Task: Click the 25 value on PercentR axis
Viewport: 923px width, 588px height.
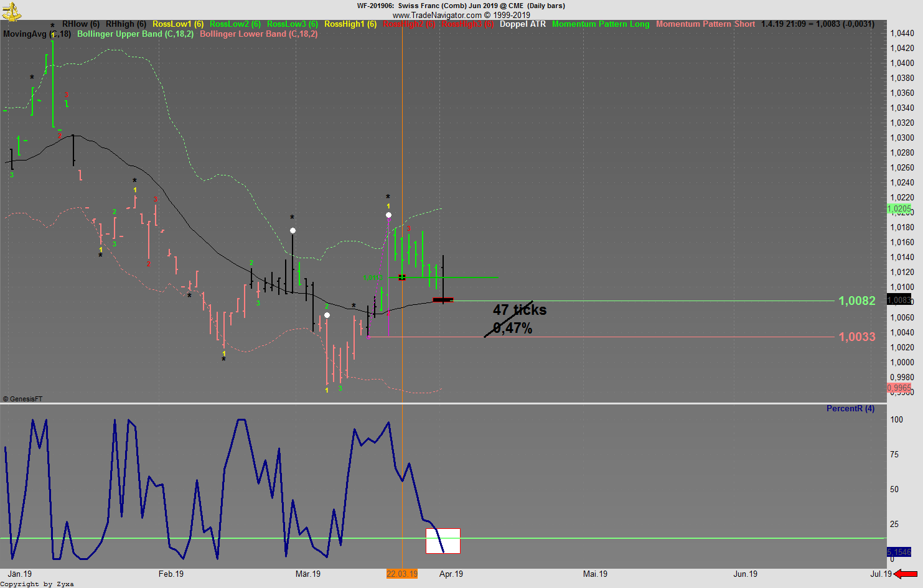Action: point(894,524)
